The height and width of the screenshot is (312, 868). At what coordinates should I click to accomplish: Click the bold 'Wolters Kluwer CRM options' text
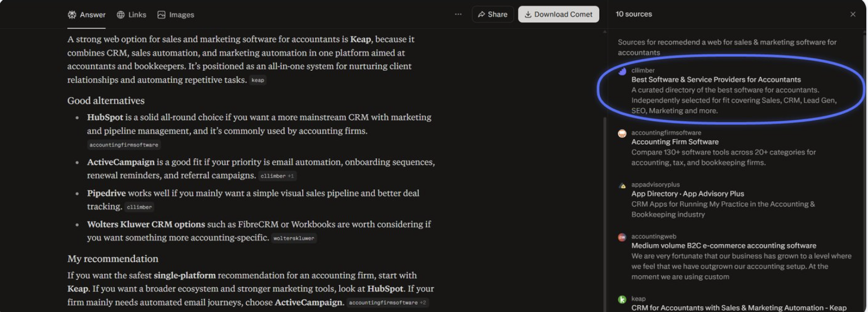tap(145, 224)
